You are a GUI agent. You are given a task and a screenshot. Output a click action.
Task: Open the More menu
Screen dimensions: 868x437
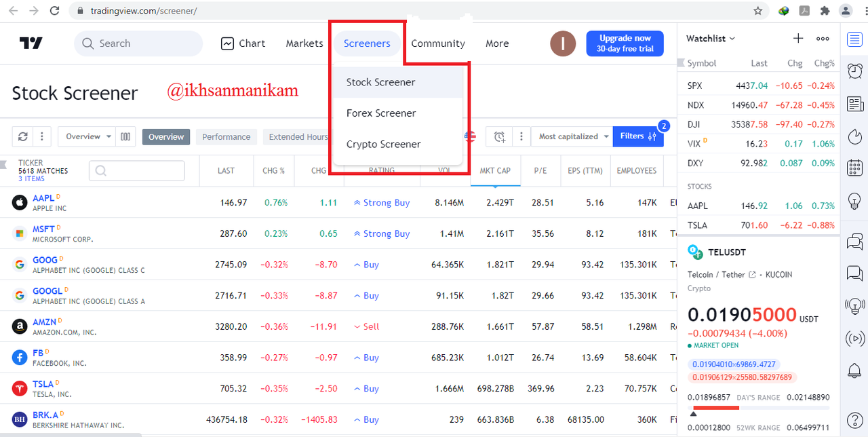pos(497,43)
